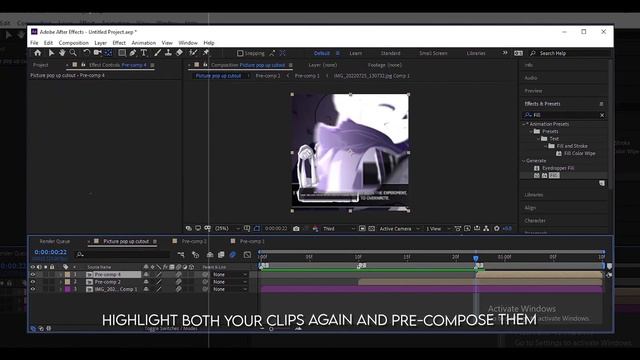
Task: Open the 1 View layout dropdown
Action: point(438,229)
